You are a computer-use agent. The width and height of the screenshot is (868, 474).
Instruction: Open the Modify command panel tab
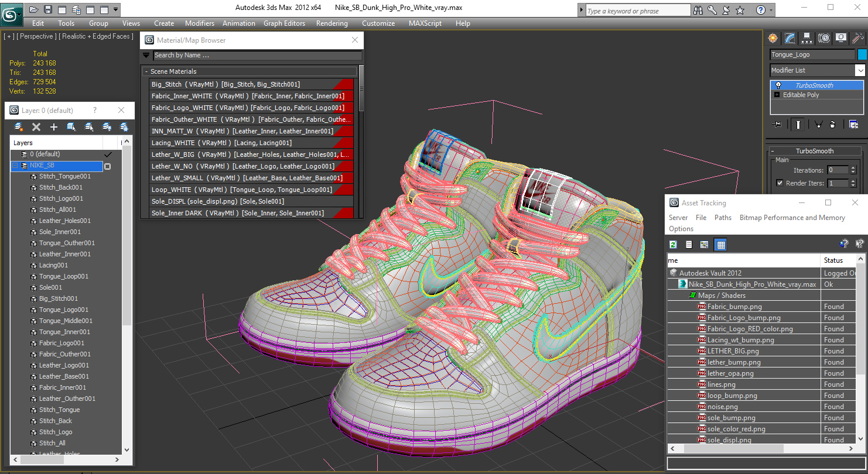point(790,38)
